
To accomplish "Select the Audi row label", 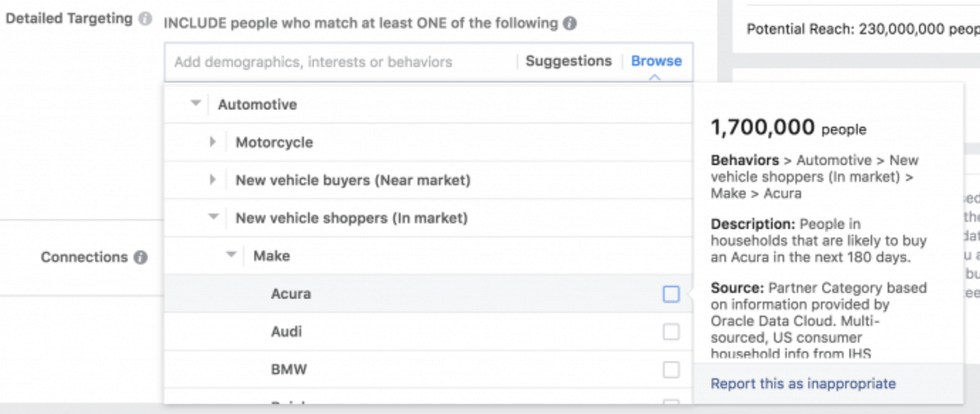I will (286, 332).
